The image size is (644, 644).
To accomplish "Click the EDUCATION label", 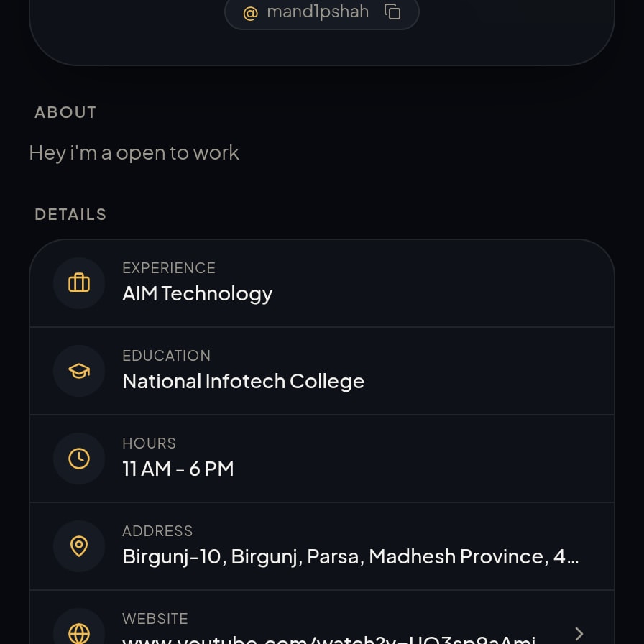I will [x=166, y=356].
